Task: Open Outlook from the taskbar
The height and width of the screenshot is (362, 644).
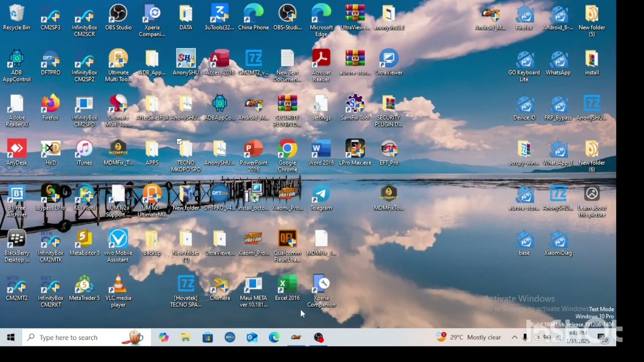Action: pyautogui.click(x=252, y=337)
